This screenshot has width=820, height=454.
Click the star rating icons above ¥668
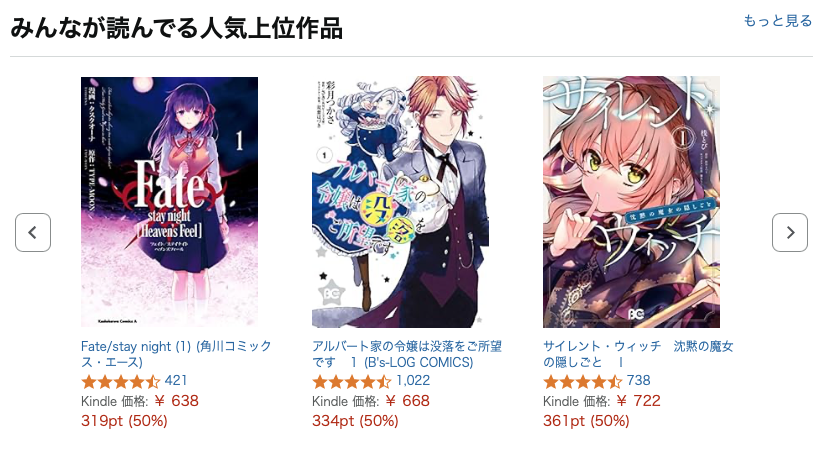click(x=352, y=381)
